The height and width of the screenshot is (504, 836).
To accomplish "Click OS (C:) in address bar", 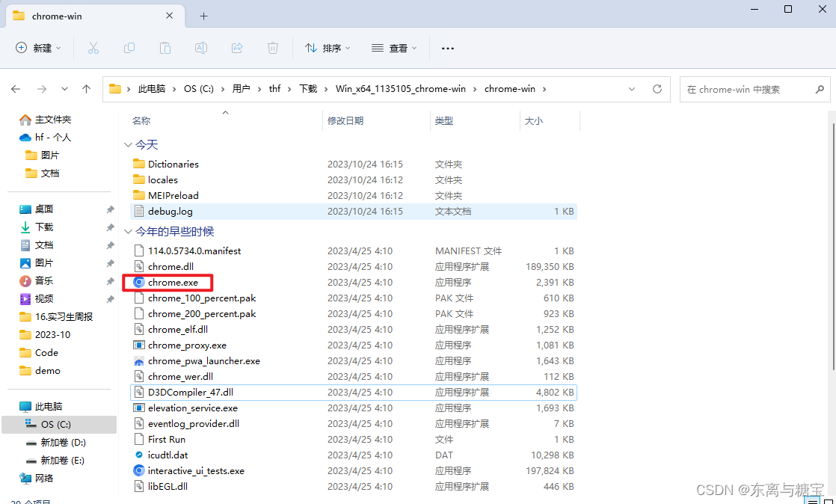I will coord(199,89).
